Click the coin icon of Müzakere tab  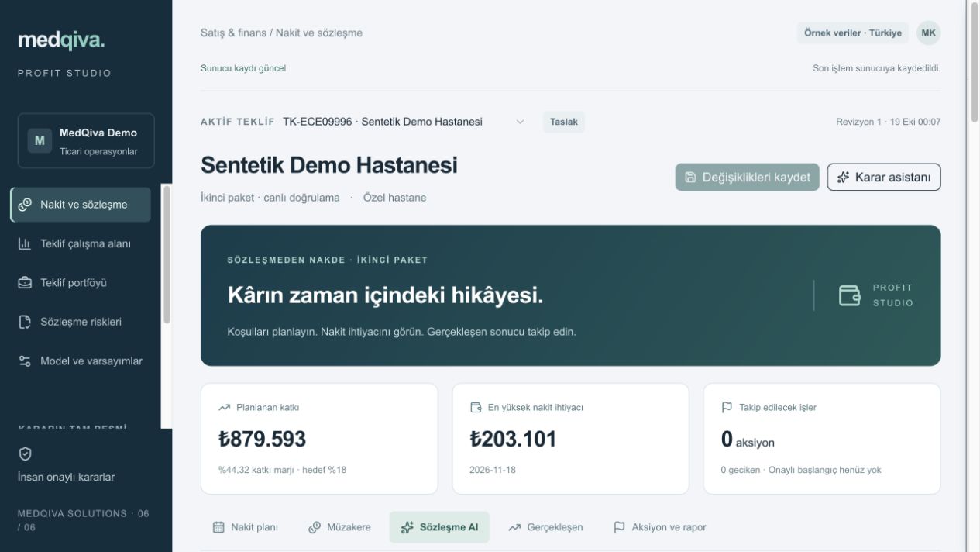coord(315,527)
